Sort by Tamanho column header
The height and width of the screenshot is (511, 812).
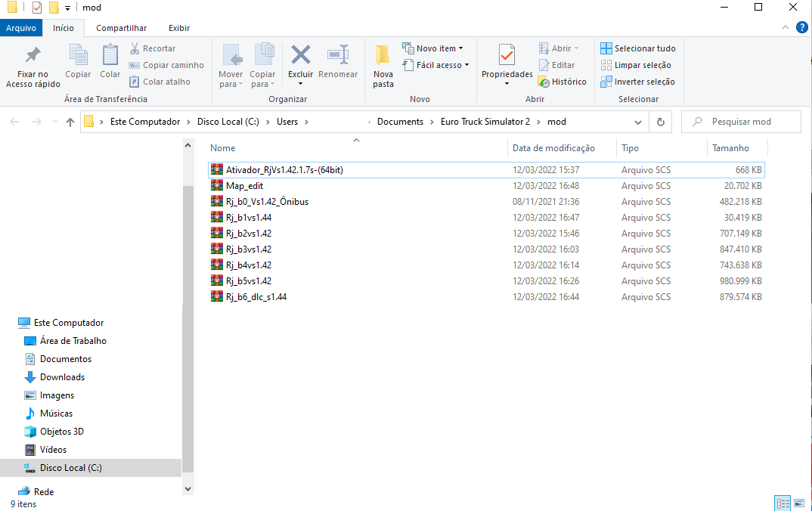coord(730,148)
